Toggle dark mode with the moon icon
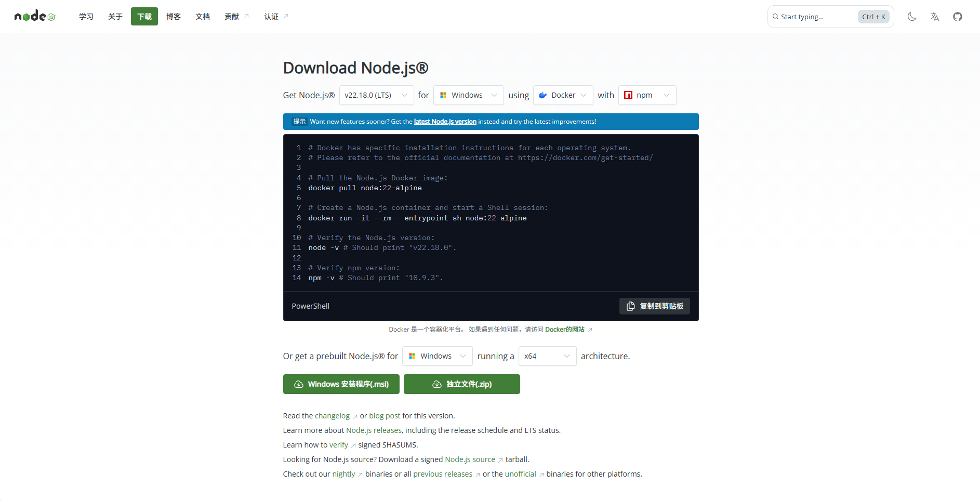This screenshot has width=980, height=500. point(912,16)
